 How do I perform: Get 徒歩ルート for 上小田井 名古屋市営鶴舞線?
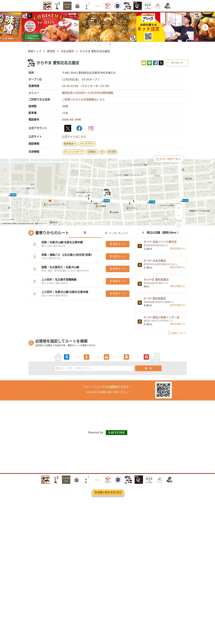coord(117,281)
